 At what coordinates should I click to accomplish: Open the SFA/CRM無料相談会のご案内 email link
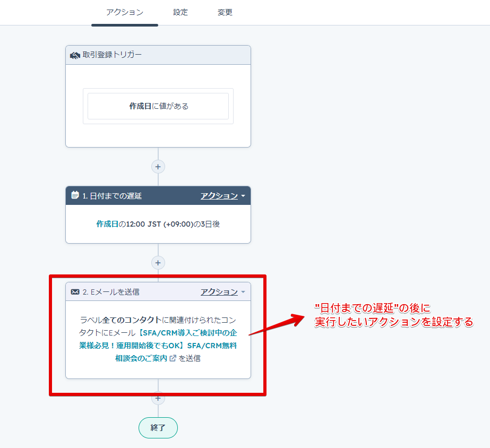pos(158,346)
